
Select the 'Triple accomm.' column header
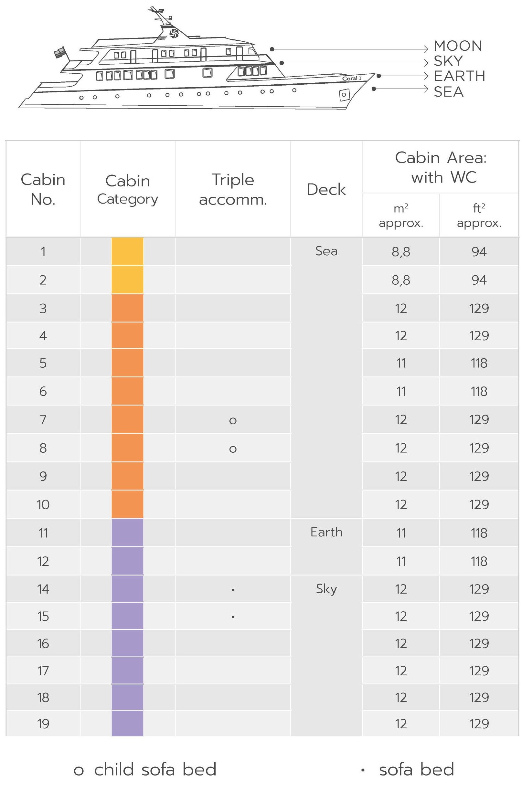[233, 189]
